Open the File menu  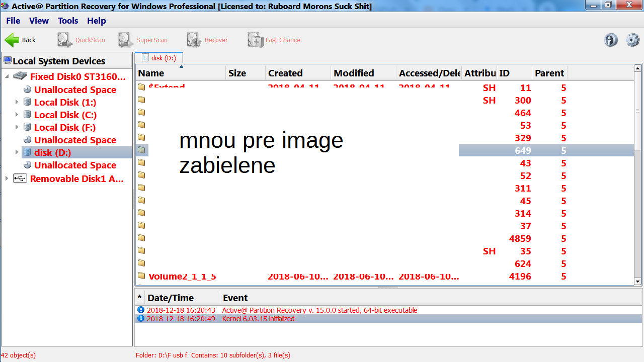click(x=13, y=21)
